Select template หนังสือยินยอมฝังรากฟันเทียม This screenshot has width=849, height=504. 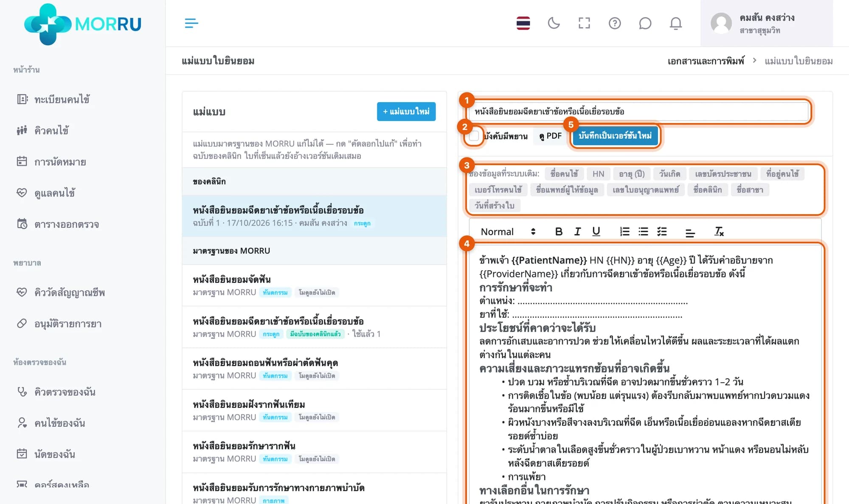click(x=314, y=410)
